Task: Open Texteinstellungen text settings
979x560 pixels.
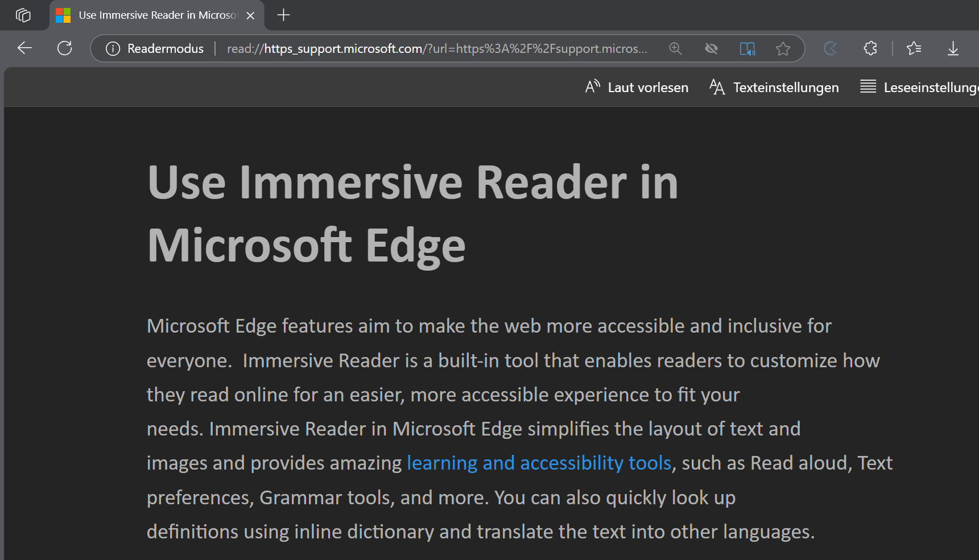Action: coord(774,87)
